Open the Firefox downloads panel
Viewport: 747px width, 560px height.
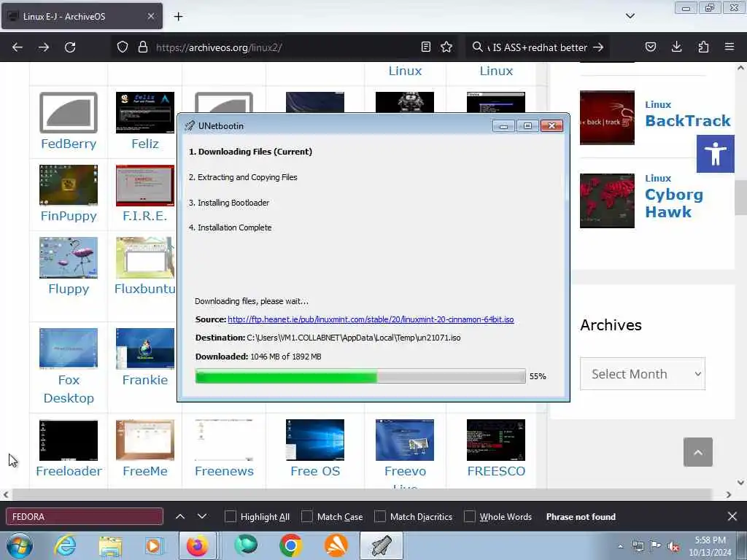coord(676,47)
